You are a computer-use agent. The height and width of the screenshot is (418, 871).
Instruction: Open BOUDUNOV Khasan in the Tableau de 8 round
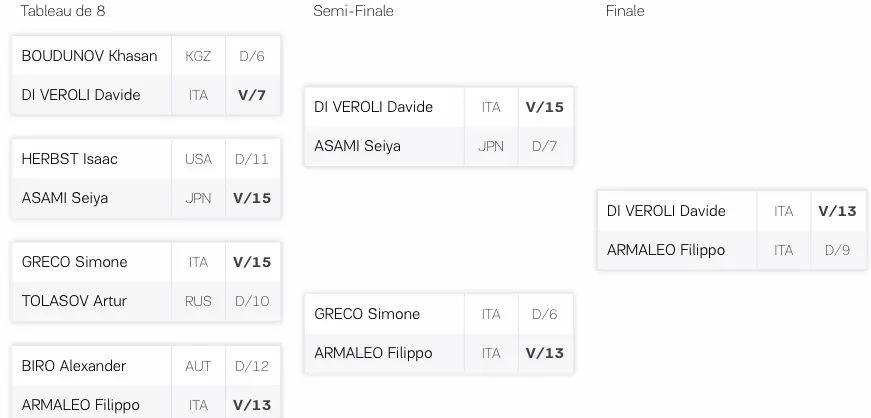click(x=89, y=56)
